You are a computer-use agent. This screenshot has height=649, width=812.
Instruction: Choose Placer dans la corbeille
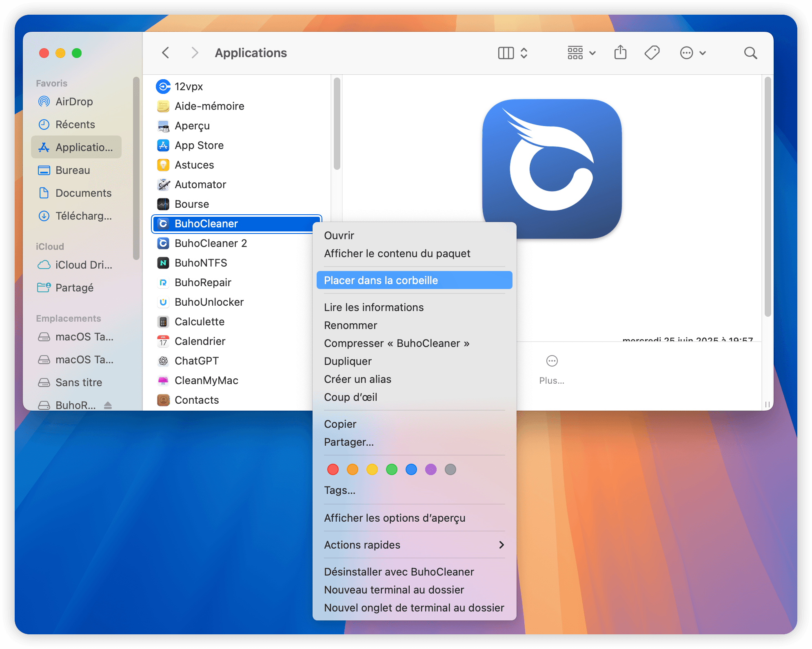(x=414, y=280)
